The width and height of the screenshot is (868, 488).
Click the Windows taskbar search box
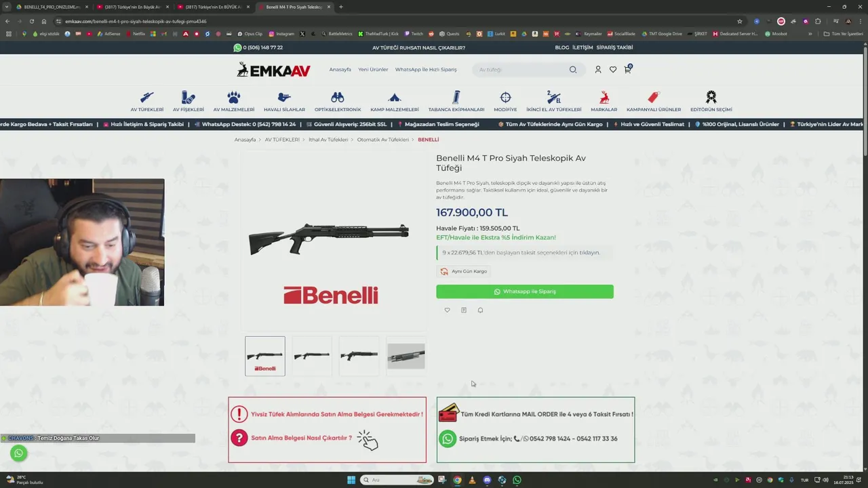click(397, 480)
